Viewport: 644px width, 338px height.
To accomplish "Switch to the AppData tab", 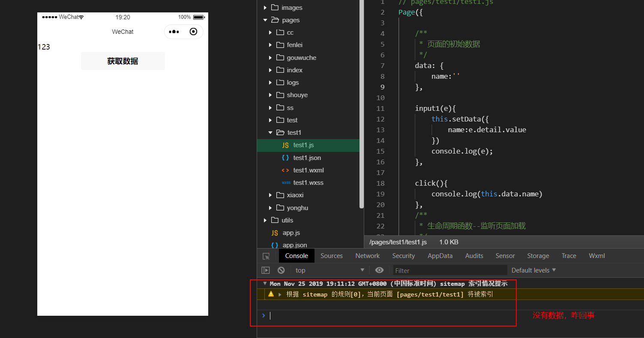I will tap(440, 256).
